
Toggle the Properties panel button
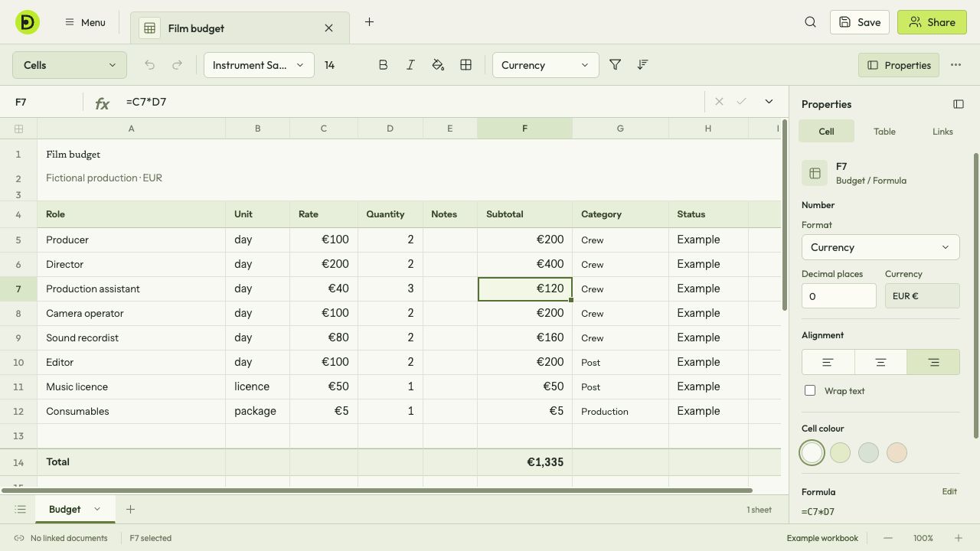(x=899, y=65)
